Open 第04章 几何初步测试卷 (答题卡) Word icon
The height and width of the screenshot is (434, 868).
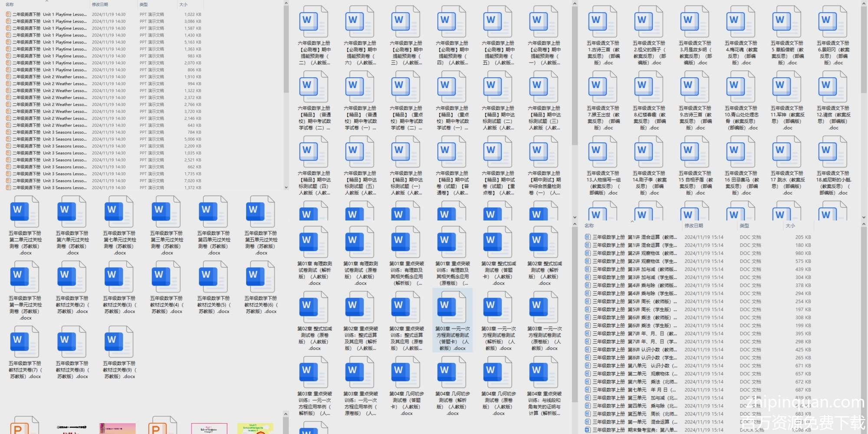tap(406, 372)
